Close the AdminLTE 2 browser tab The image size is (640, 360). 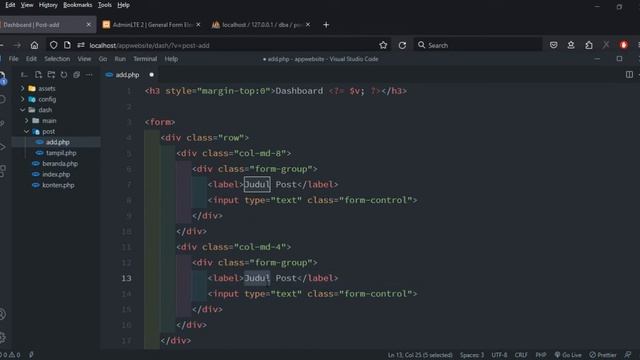[x=198, y=25]
